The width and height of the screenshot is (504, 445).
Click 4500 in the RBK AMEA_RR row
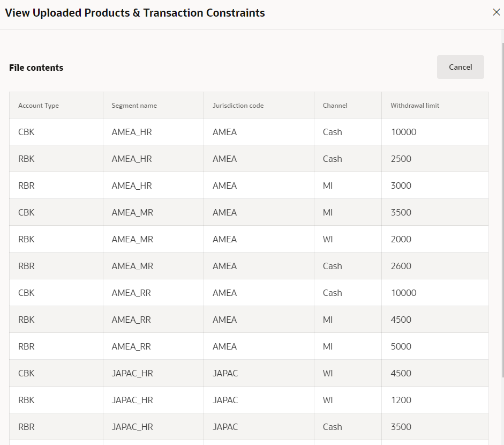coord(401,320)
